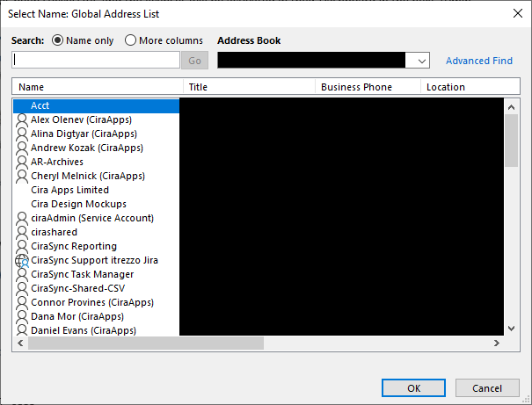This screenshot has height=405, width=532.
Task: Click the user icon beside Cheryl Melnick
Action: pyautogui.click(x=23, y=176)
